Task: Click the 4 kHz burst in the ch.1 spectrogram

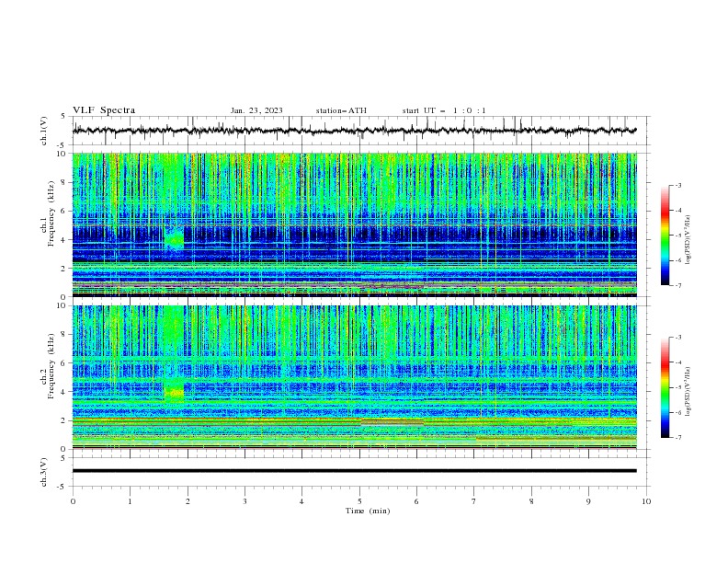Action: point(174,239)
